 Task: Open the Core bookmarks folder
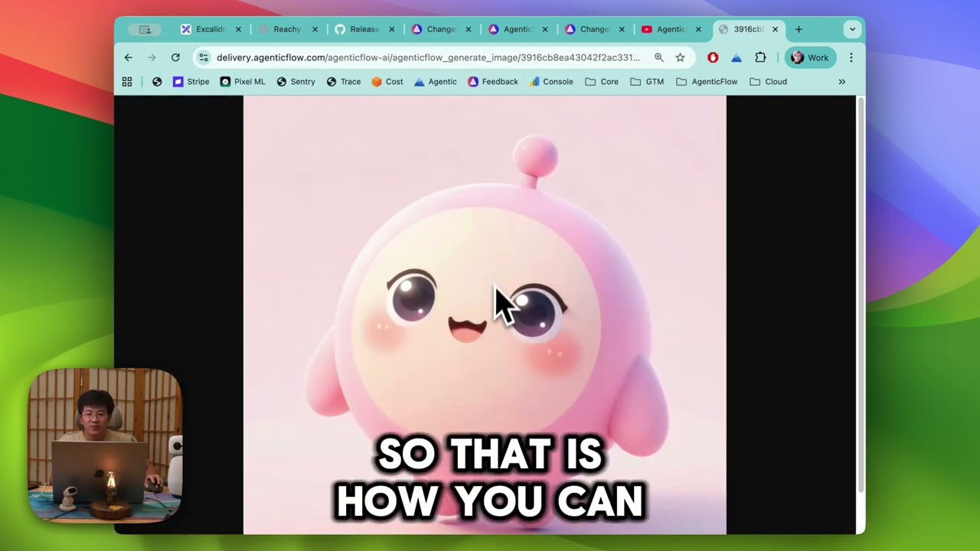point(602,81)
